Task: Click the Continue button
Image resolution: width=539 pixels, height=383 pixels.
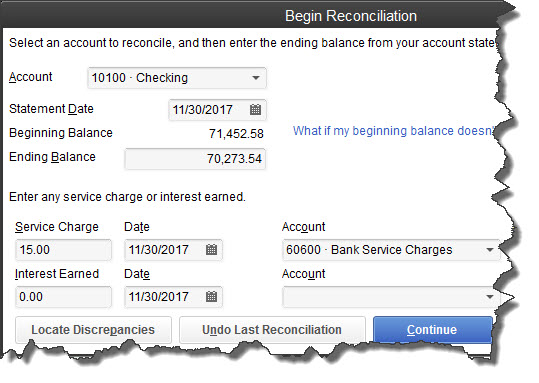Action: (432, 329)
